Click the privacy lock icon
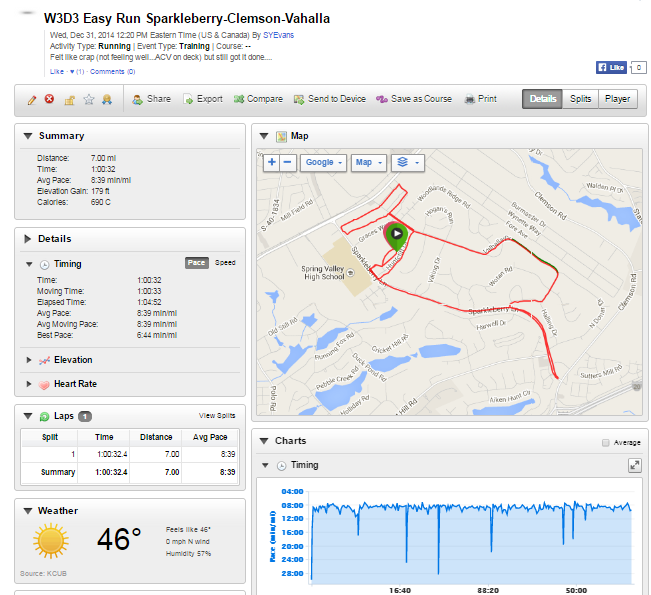Screen dimensions: 651x595 click(70, 100)
